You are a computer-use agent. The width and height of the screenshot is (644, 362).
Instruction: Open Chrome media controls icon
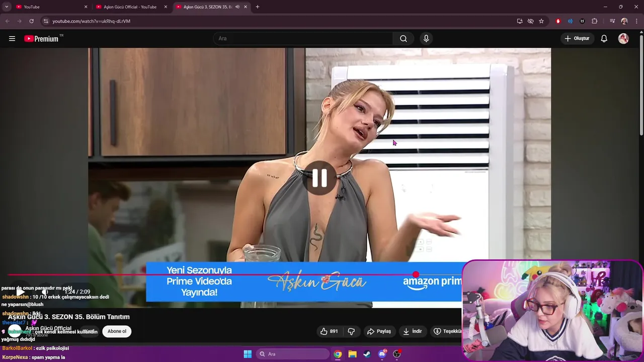pyautogui.click(x=612, y=21)
